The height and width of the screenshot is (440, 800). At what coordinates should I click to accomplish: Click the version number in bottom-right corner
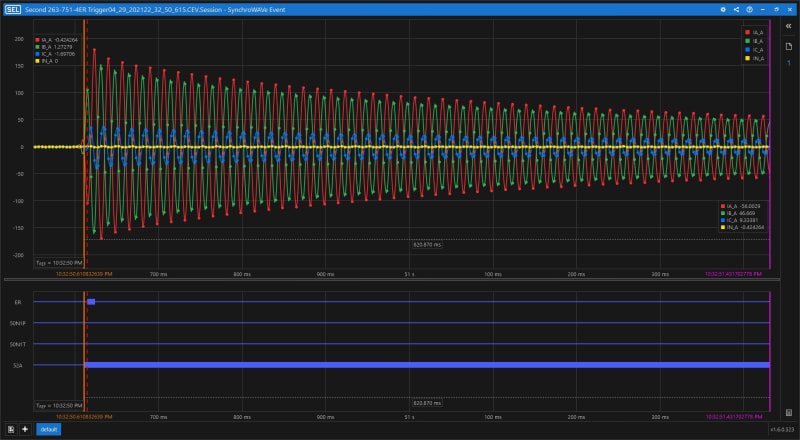pos(782,429)
